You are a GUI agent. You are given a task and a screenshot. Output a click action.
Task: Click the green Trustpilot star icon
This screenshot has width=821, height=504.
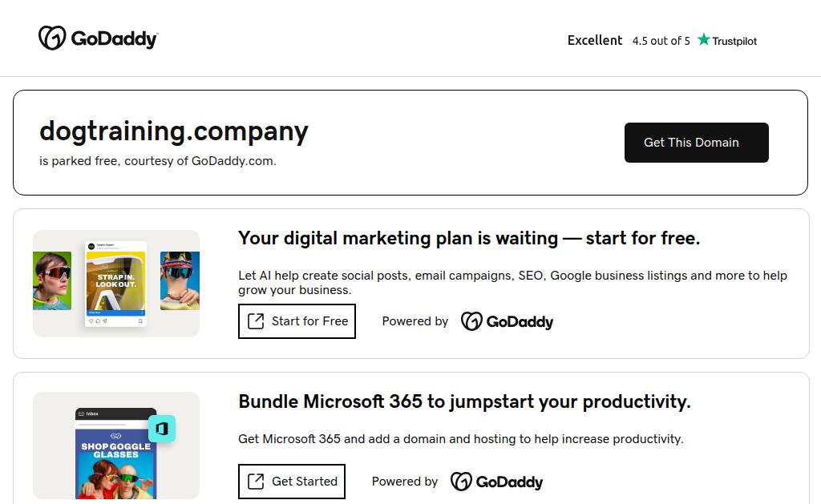pos(704,39)
